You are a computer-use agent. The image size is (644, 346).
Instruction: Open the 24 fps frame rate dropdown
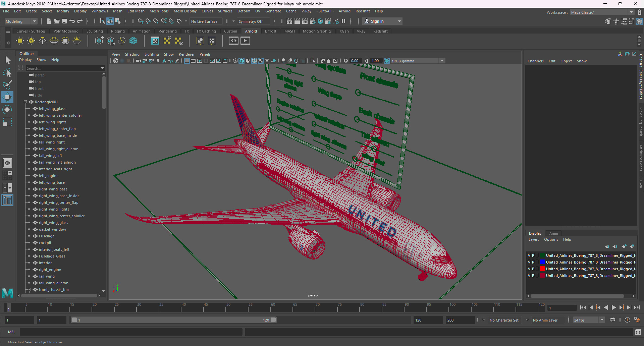point(589,320)
